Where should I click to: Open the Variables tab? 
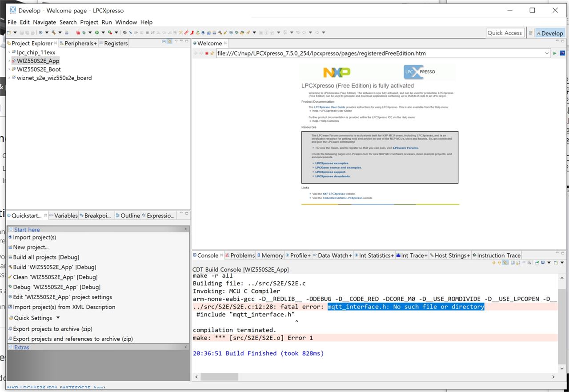pyautogui.click(x=63, y=216)
